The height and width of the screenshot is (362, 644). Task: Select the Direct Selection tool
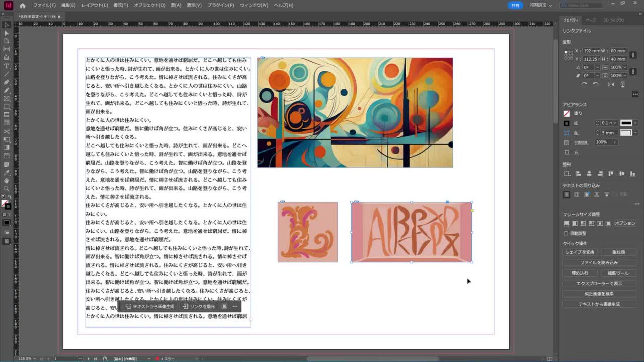[x=6, y=33]
